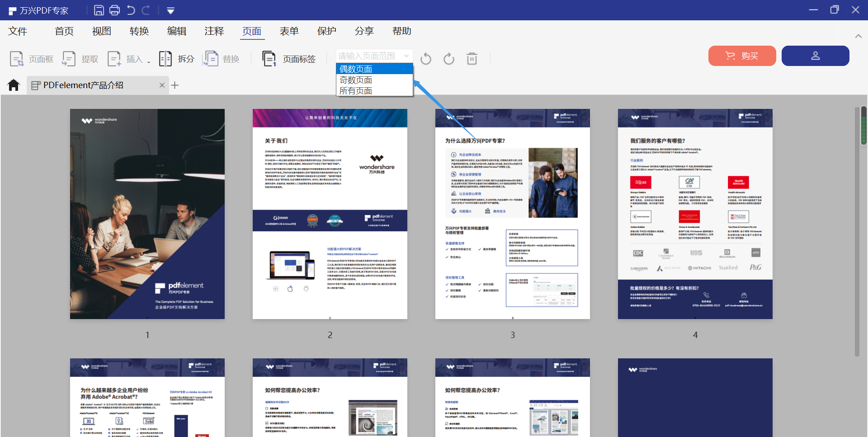868x437 pixels.
Task: Delete selected pages with trash icon
Action: [x=472, y=59]
